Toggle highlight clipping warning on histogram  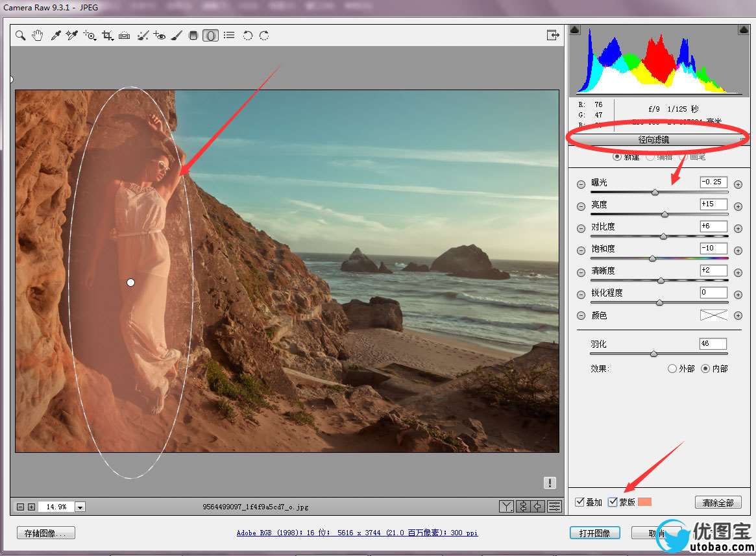744,30
